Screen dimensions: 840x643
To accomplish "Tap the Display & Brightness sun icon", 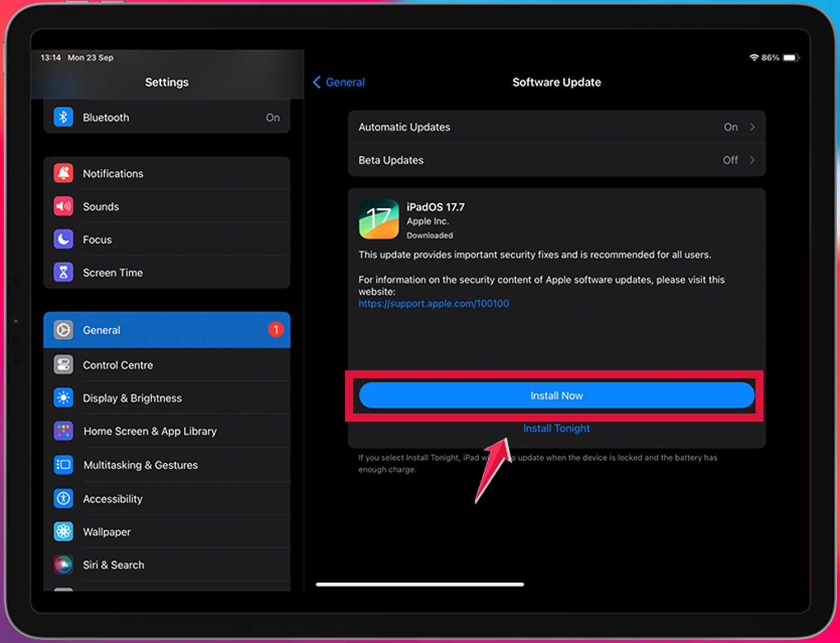I will [63, 398].
